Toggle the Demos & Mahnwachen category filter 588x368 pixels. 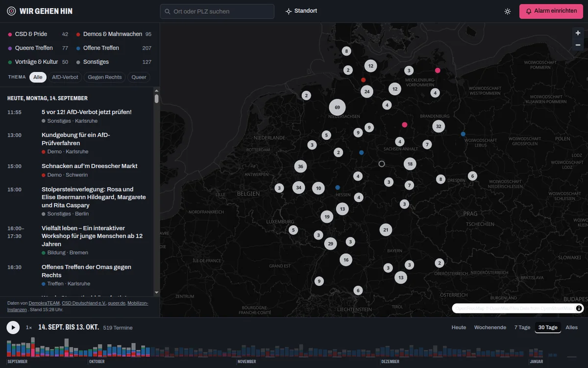point(114,34)
